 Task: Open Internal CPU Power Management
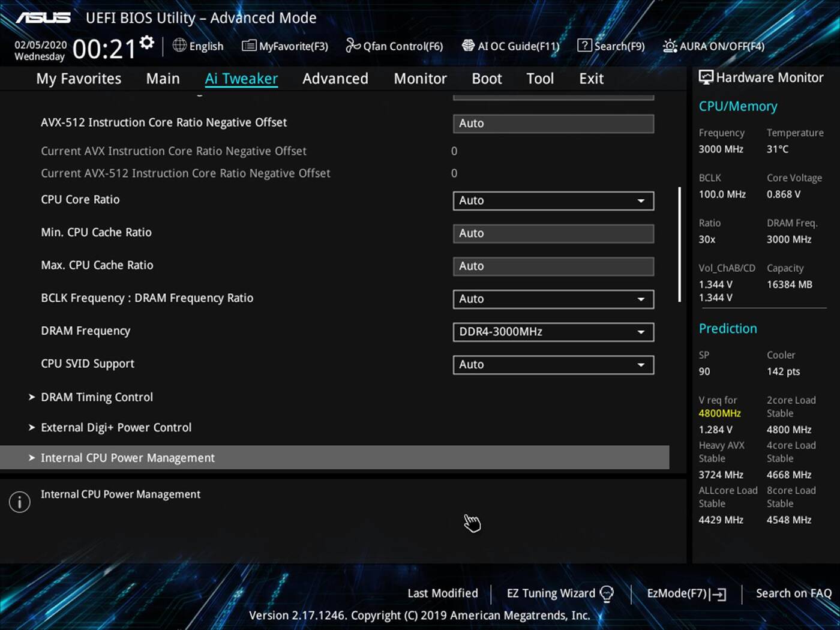[127, 457]
